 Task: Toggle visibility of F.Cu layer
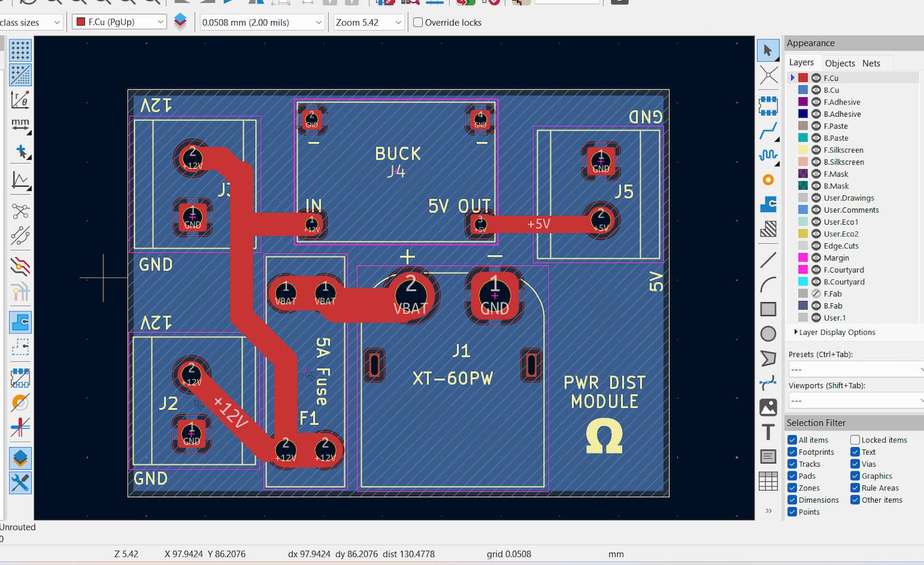click(816, 78)
